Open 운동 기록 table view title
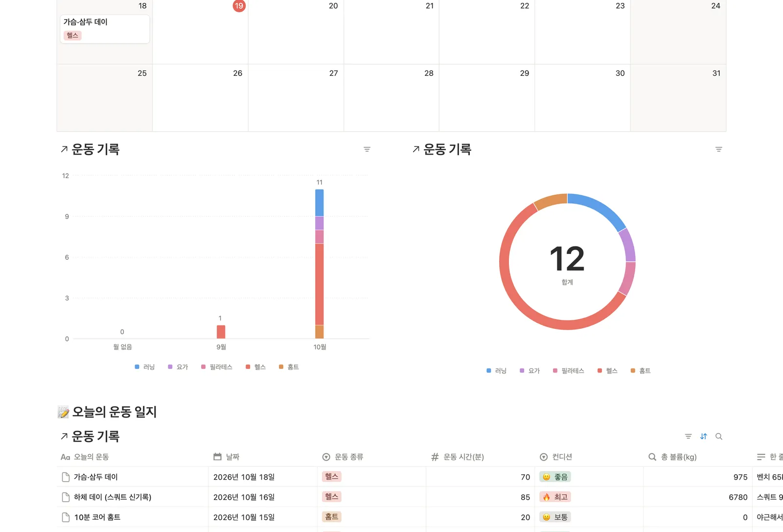The width and height of the screenshot is (783, 532). (95, 436)
